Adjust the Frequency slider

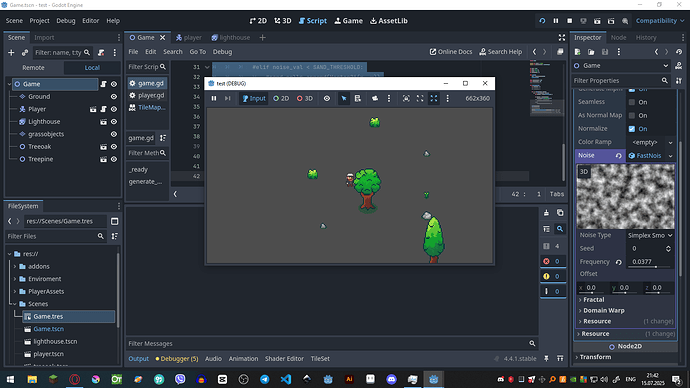click(x=650, y=267)
